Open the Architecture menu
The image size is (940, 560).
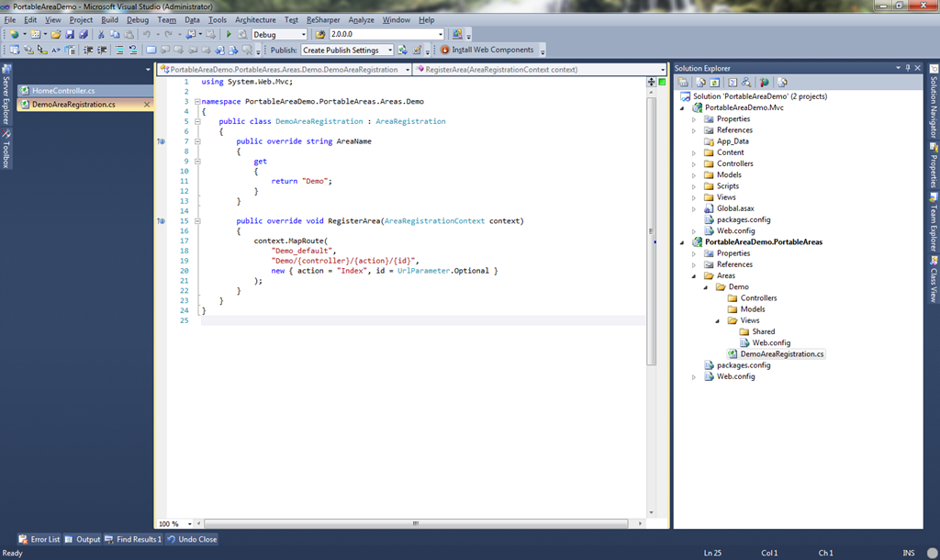[x=255, y=20]
